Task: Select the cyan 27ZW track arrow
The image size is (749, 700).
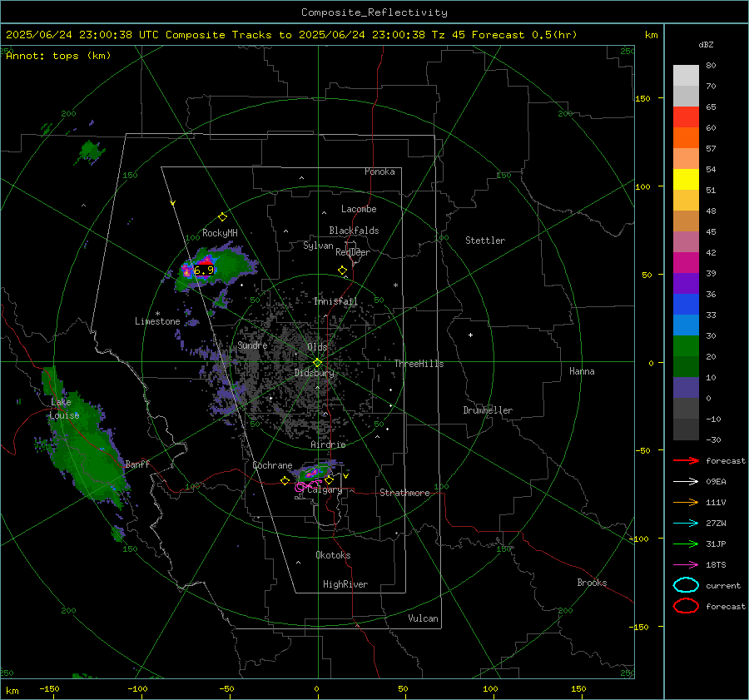Action: pos(686,524)
